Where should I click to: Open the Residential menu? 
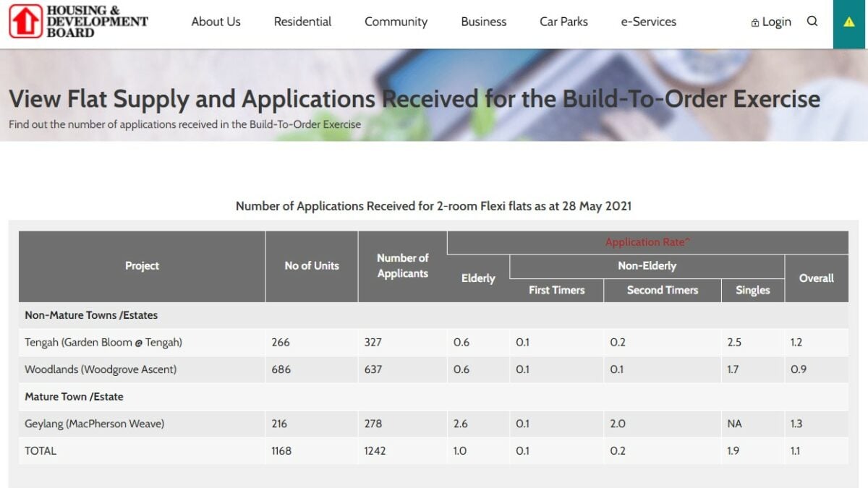click(x=302, y=22)
